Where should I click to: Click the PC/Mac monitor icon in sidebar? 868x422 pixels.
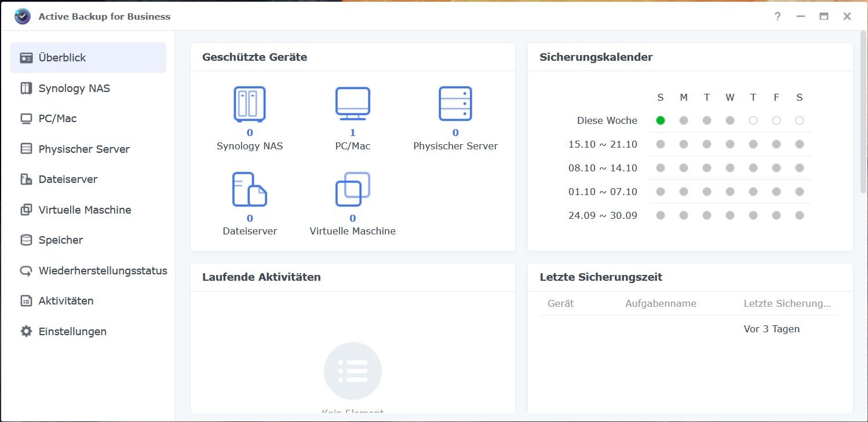point(26,118)
